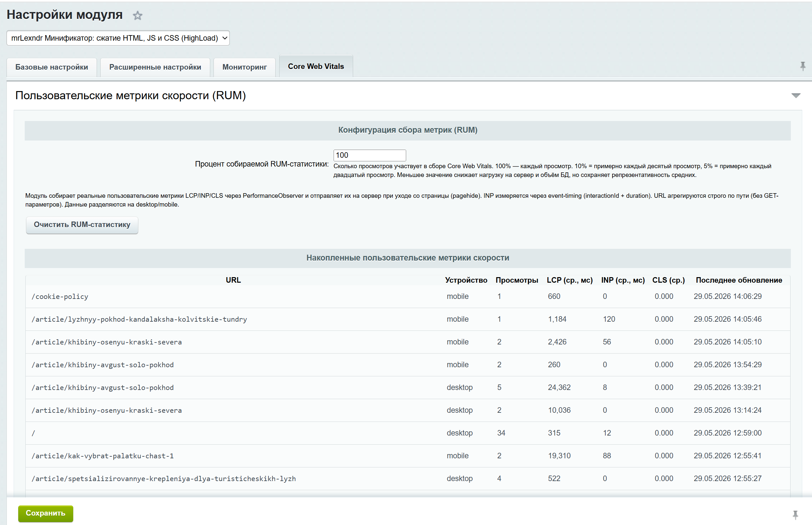Click the URL column header
The width and height of the screenshot is (812, 525).
[233, 280]
